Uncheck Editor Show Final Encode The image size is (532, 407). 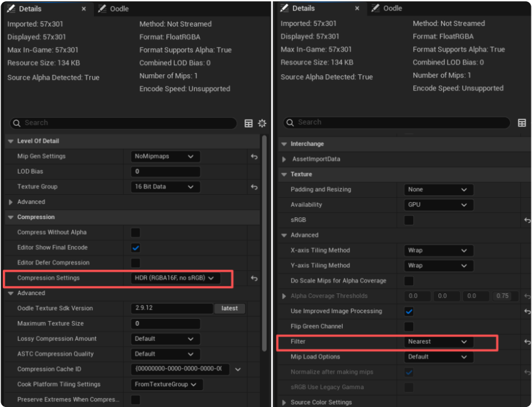click(136, 248)
